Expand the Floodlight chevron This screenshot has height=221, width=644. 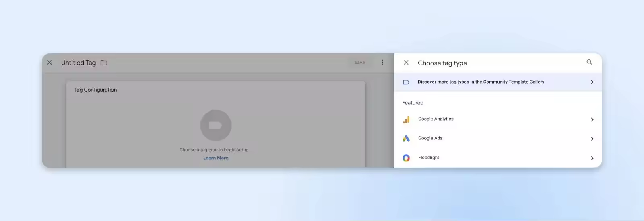point(592,158)
